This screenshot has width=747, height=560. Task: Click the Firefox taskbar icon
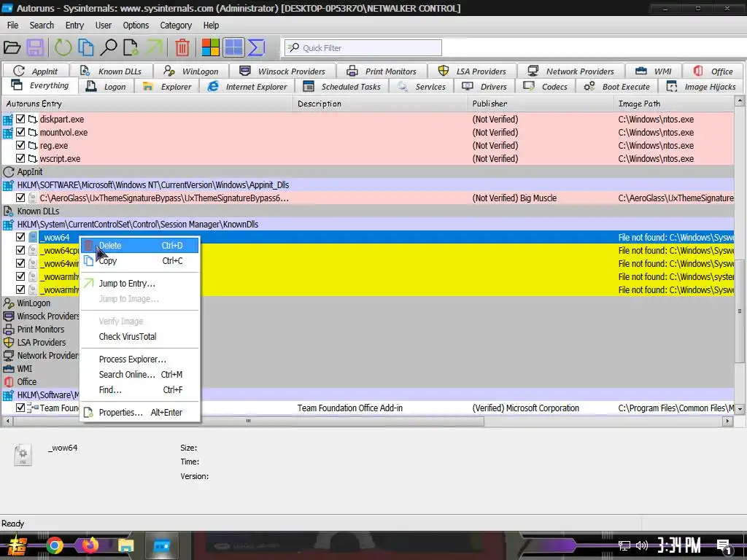click(x=90, y=545)
